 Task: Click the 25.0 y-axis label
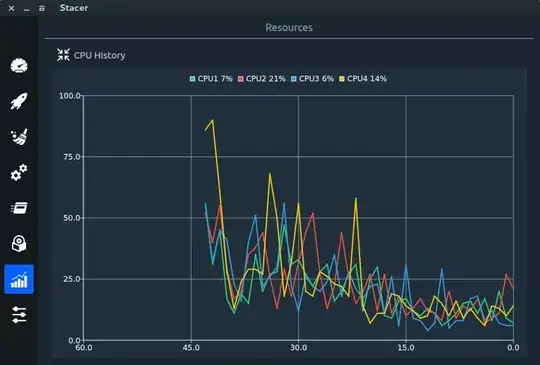point(72,279)
